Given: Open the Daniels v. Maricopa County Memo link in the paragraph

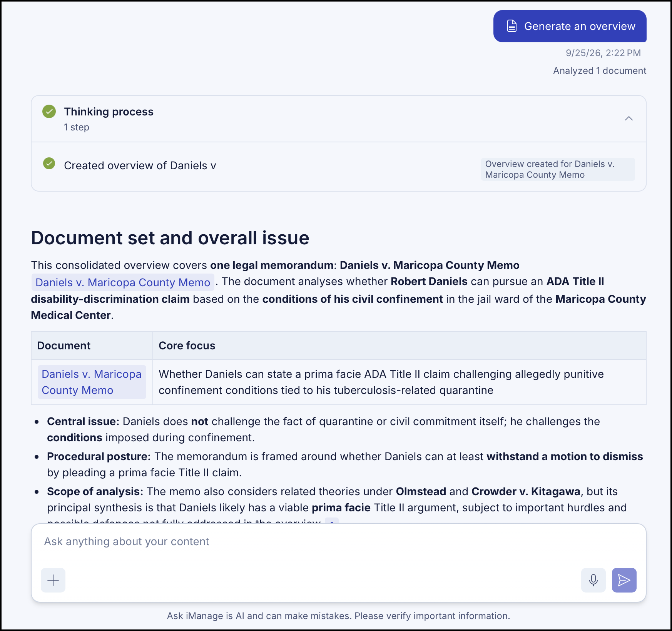Looking at the screenshot, I should [123, 282].
